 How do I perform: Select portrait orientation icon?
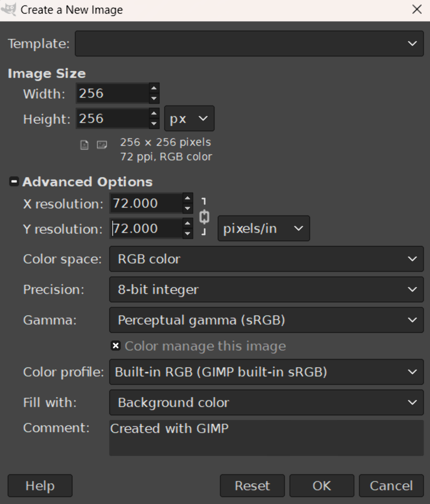click(x=84, y=145)
